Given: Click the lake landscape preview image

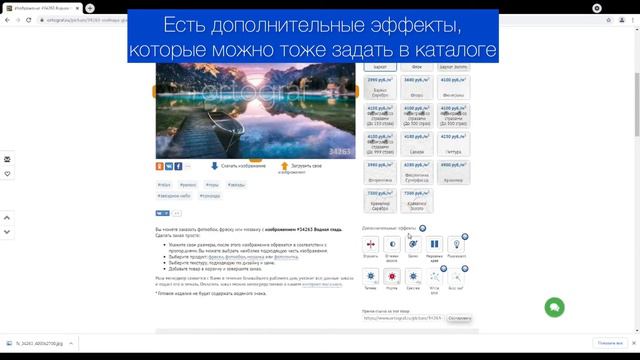Looking at the screenshot, I should (256, 110).
